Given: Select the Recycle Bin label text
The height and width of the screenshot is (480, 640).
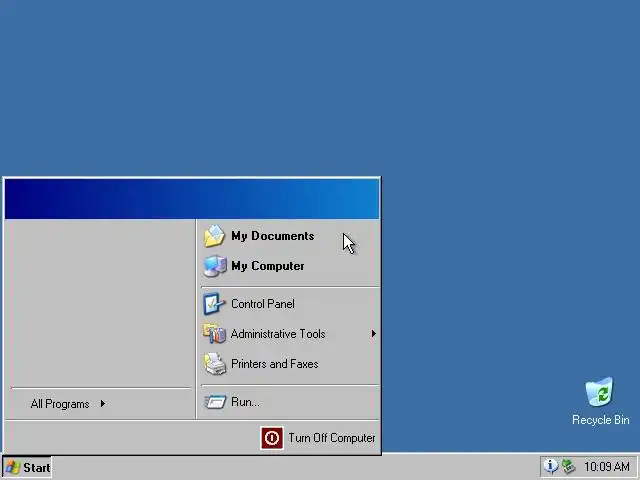Looking at the screenshot, I should click(x=600, y=420).
